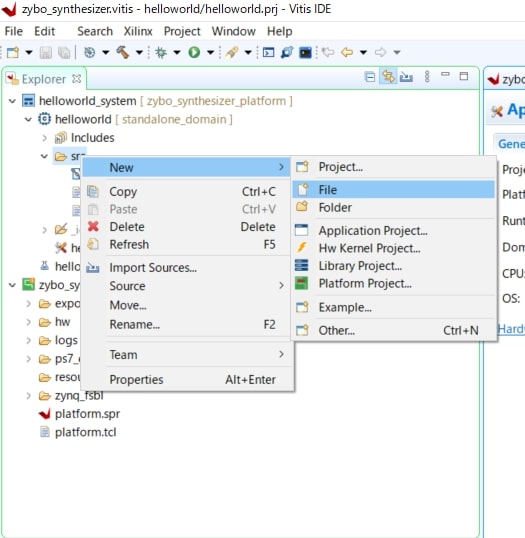Click the last edit location icon

point(328,52)
